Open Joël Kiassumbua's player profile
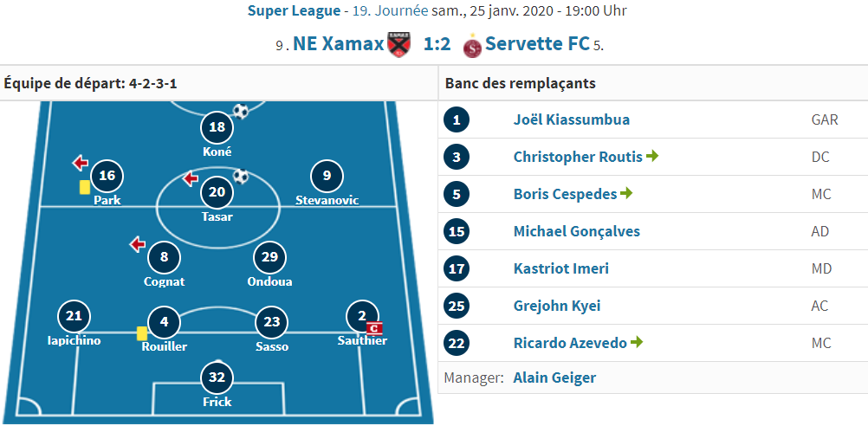 [x=571, y=119]
